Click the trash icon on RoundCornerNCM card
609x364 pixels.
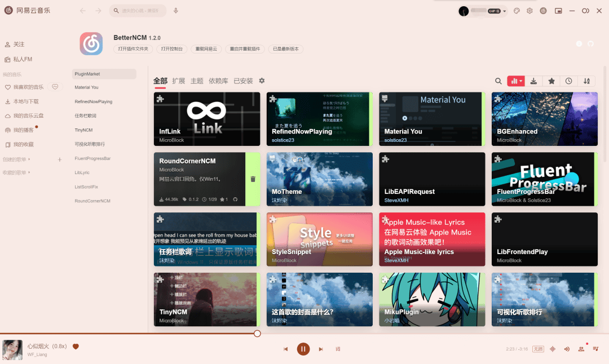(253, 179)
